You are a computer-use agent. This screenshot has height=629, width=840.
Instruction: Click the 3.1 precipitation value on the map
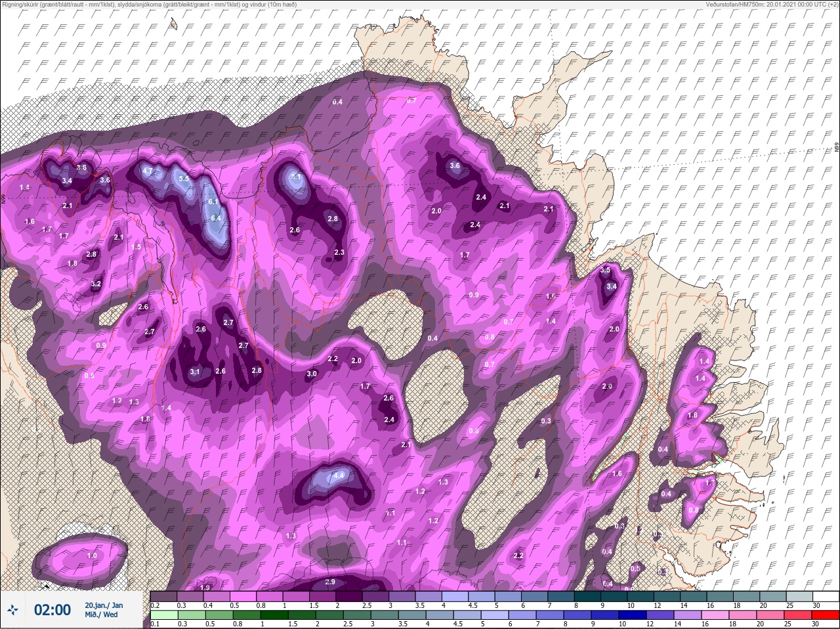click(194, 372)
